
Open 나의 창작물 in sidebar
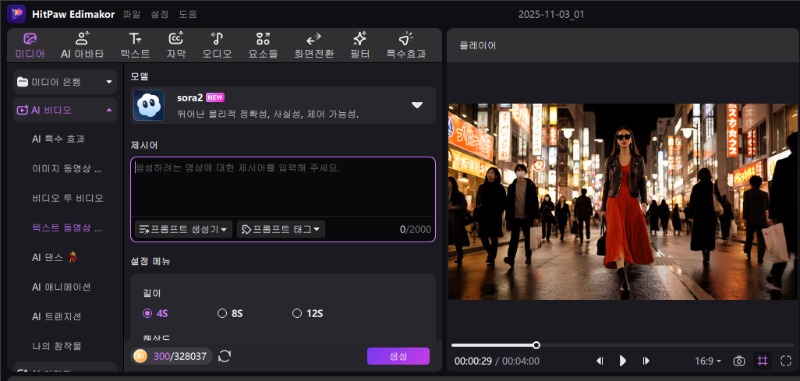pos(56,346)
